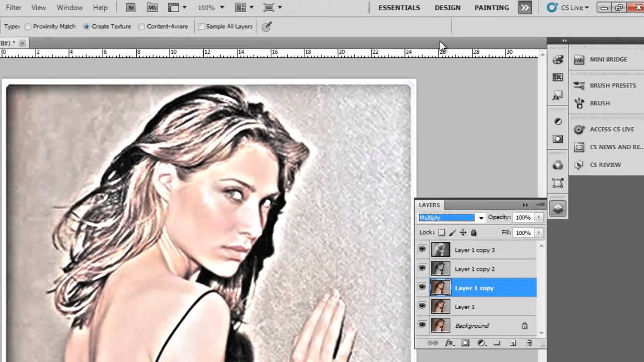Toggle the Layers panel dock icon
Viewport: 644px width, 362px height.
557,208
